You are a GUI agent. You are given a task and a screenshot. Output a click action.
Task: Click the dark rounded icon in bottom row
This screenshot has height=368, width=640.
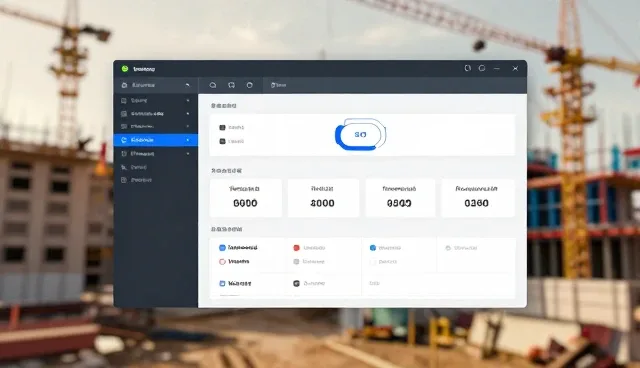[x=296, y=283]
